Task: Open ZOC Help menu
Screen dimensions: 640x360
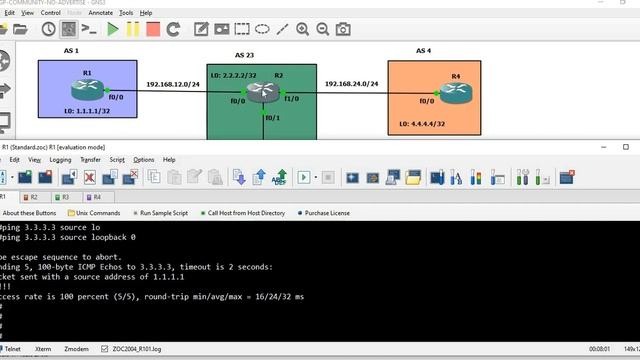Action: 169,160
